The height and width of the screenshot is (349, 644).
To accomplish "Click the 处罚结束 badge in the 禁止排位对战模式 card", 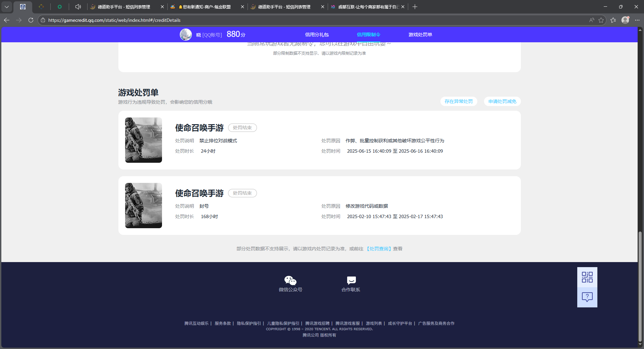I will coord(243,128).
